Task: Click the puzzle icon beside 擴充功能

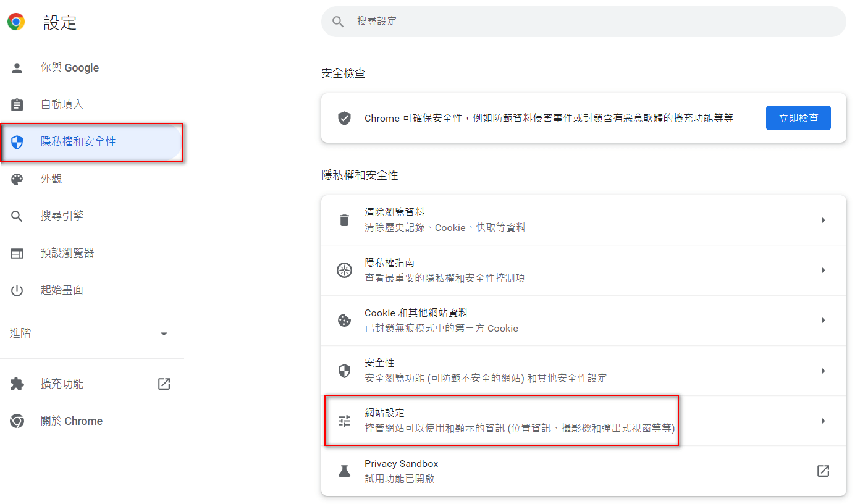Action: (x=17, y=383)
